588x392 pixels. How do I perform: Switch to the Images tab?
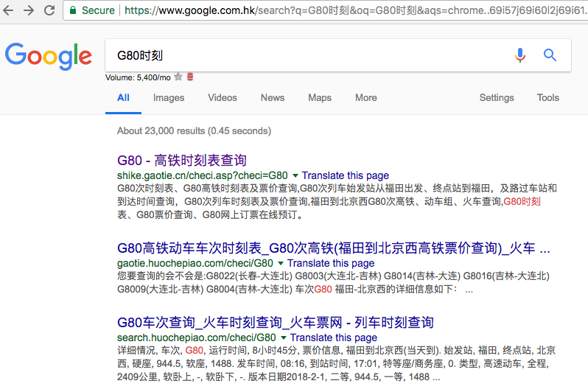pyautogui.click(x=169, y=98)
